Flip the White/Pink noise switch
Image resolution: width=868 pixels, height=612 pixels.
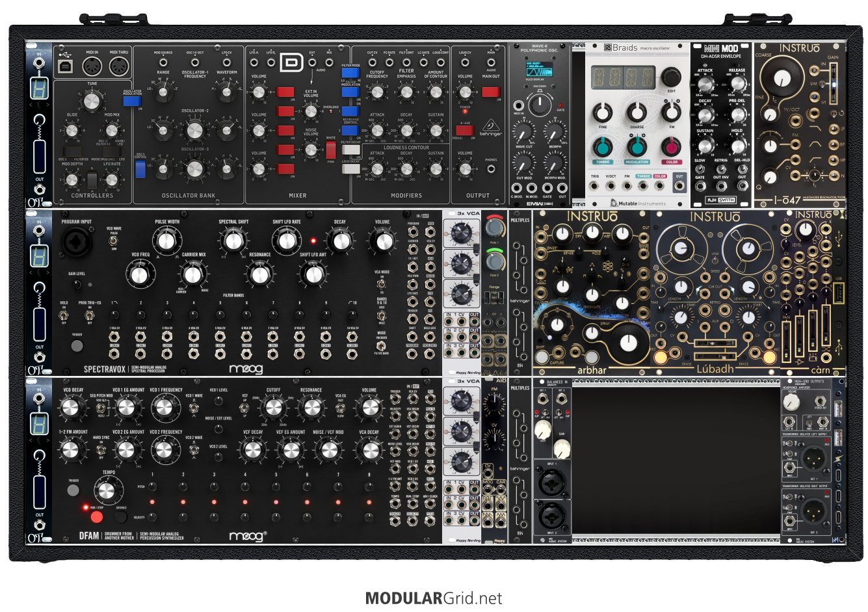331,150
